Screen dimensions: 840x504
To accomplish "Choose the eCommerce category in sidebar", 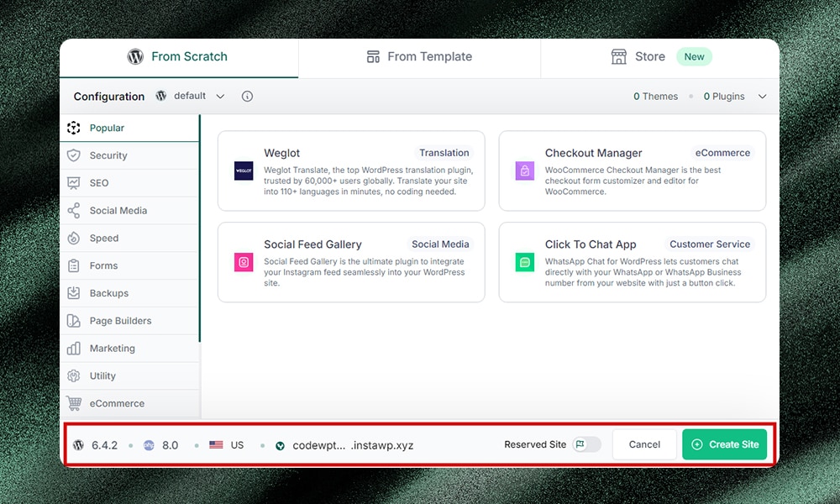I will click(117, 403).
